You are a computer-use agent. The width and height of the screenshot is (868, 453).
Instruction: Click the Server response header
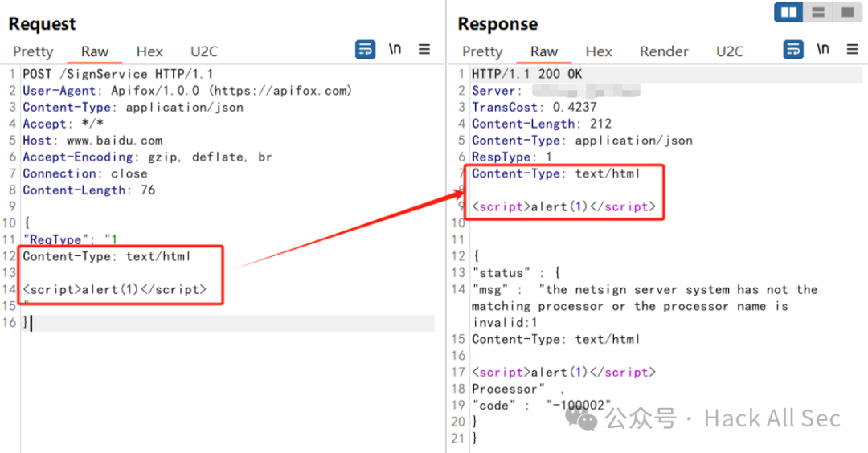555,90
